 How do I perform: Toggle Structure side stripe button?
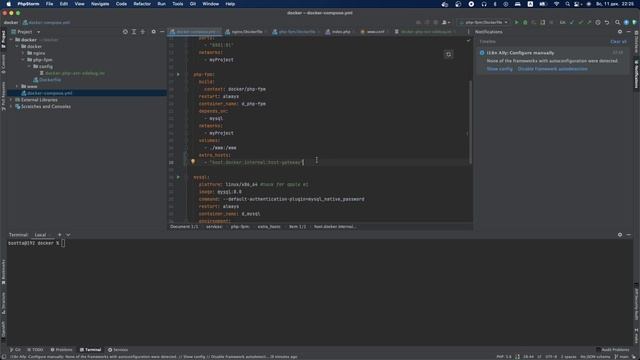3,303
